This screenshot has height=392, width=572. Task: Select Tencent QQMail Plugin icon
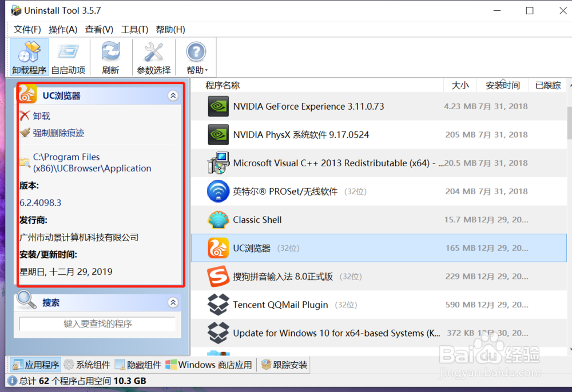(x=218, y=305)
